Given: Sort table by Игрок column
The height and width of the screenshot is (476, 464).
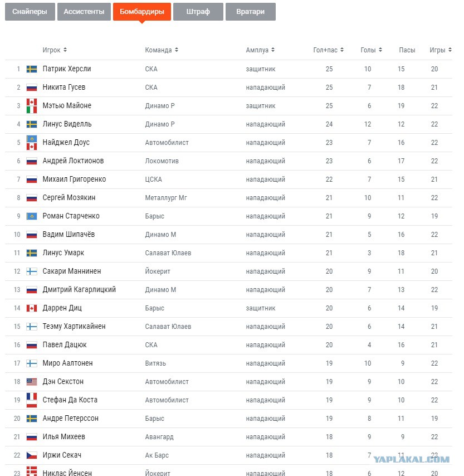Looking at the screenshot, I should [x=55, y=50].
